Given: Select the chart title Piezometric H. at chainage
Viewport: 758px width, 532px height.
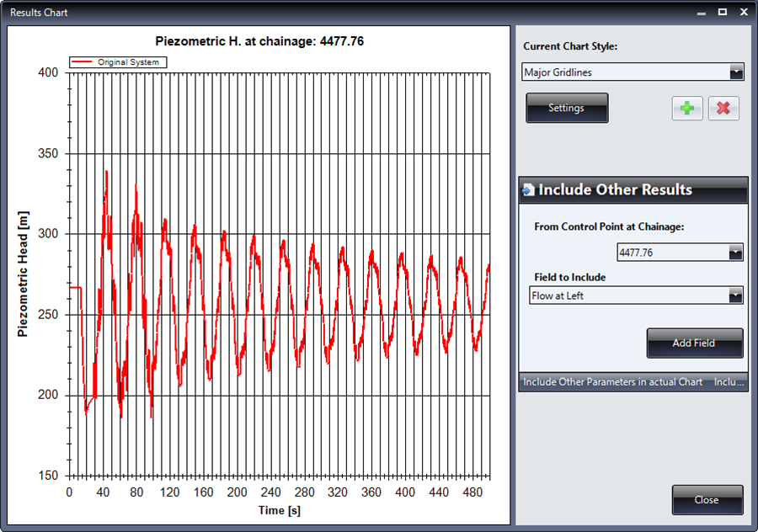Looking at the screenshot, I should click(259, 40).
